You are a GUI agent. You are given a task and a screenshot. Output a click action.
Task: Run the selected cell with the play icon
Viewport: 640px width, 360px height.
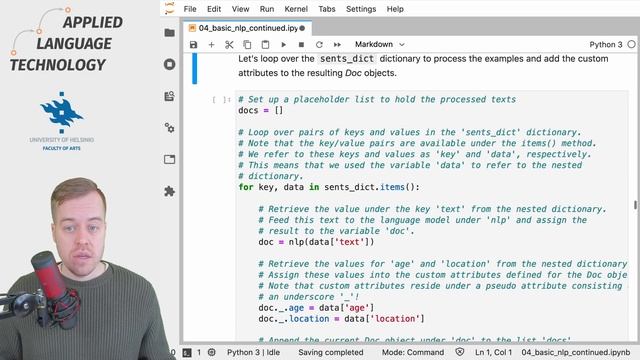(283, 44)
